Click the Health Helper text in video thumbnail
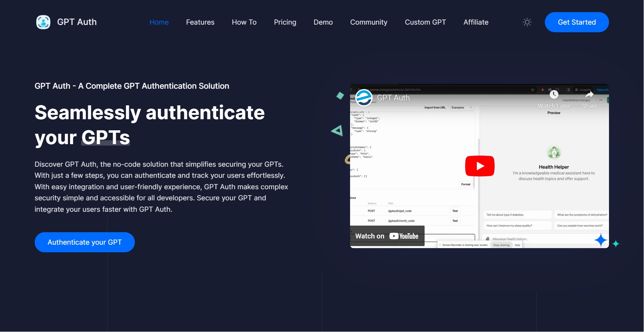 point(554,167)
